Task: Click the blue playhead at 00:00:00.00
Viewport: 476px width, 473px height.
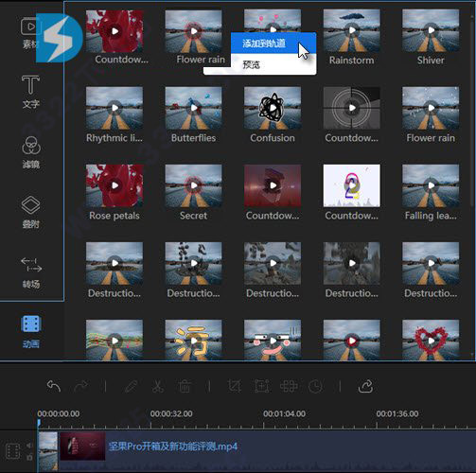Action: 39,423
